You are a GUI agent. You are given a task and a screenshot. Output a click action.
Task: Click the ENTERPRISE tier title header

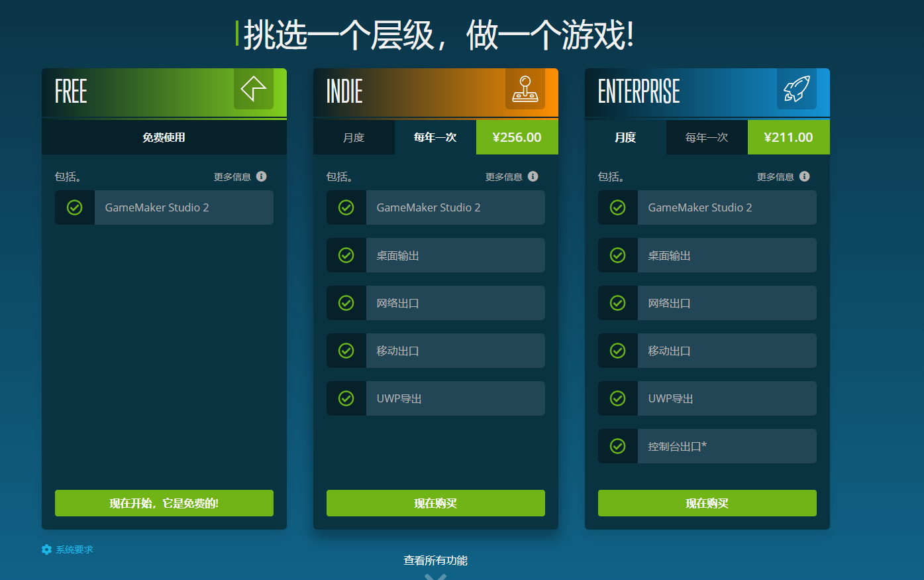pos(639,91)
